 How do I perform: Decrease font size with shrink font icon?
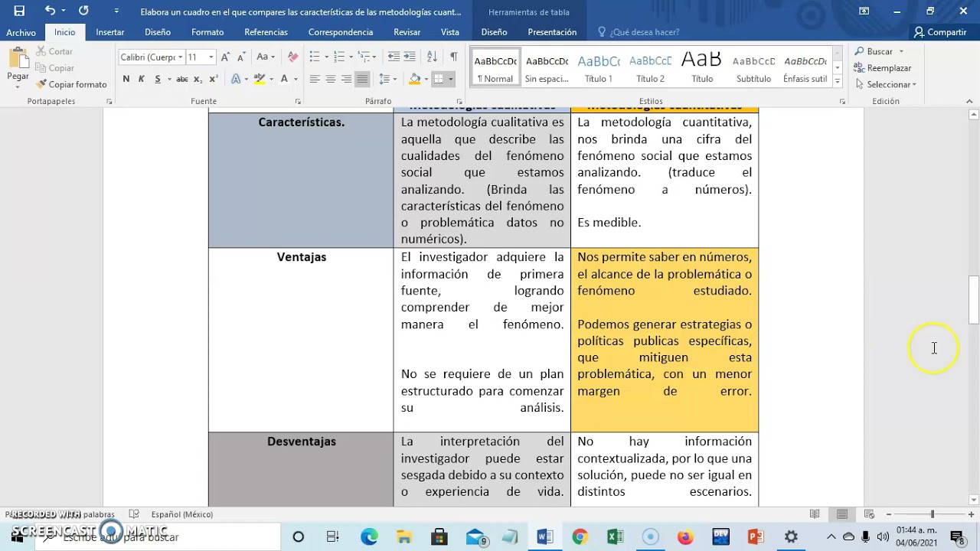241,57
